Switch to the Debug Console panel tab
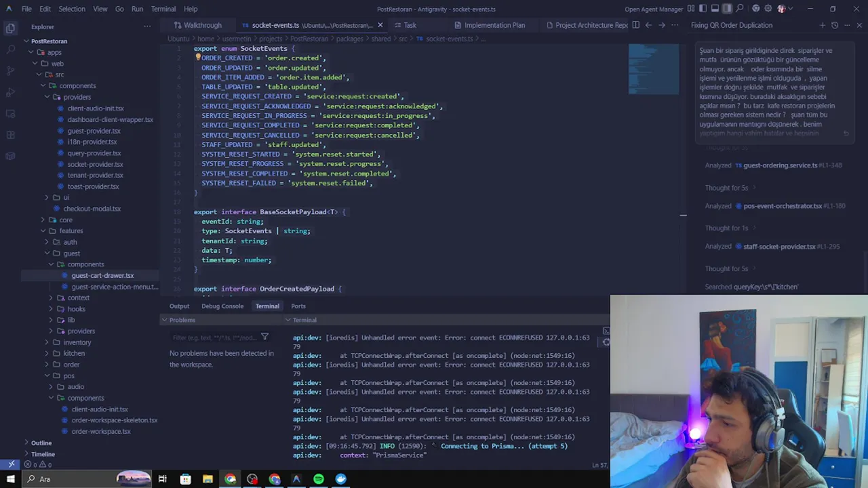Screen dimensions: 868x488 222,306
